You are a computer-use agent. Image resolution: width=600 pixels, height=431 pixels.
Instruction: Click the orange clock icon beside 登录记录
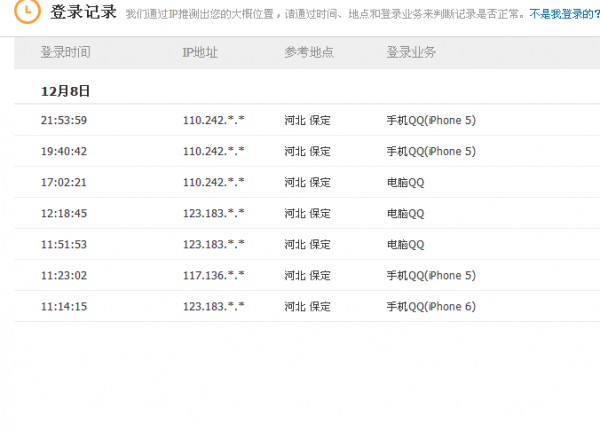[x=27, y=11]
